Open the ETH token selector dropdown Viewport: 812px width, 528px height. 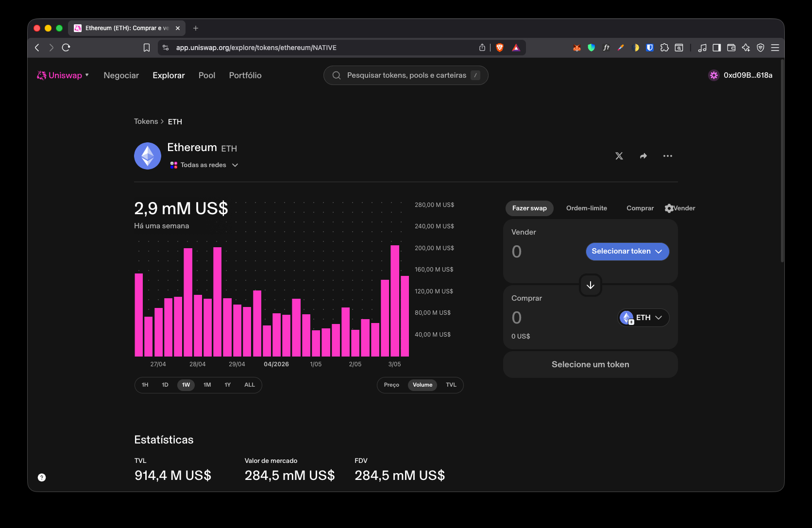(x=643, y=318)
